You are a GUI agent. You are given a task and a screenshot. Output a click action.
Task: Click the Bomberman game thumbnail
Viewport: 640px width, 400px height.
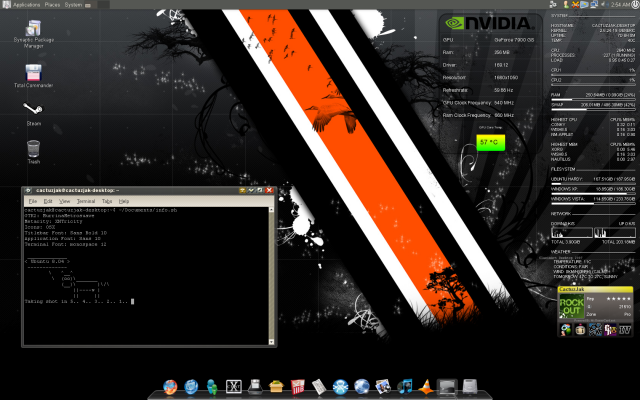pos(580,329)
